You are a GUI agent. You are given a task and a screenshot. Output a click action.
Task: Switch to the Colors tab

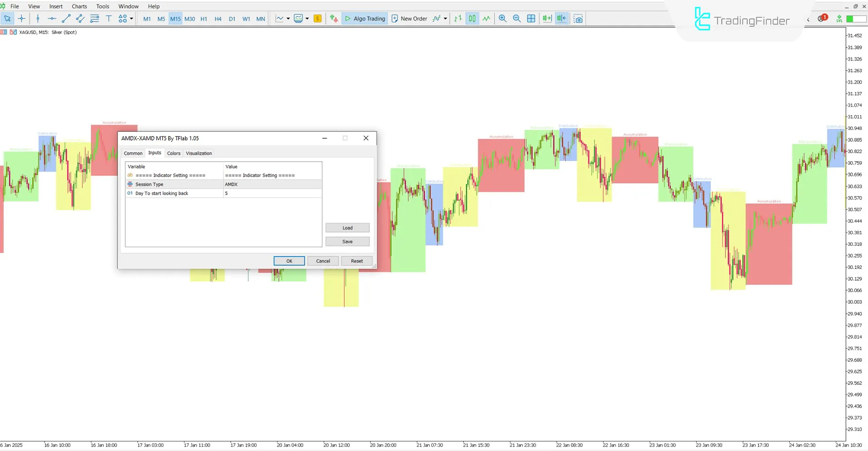point(174,154)
